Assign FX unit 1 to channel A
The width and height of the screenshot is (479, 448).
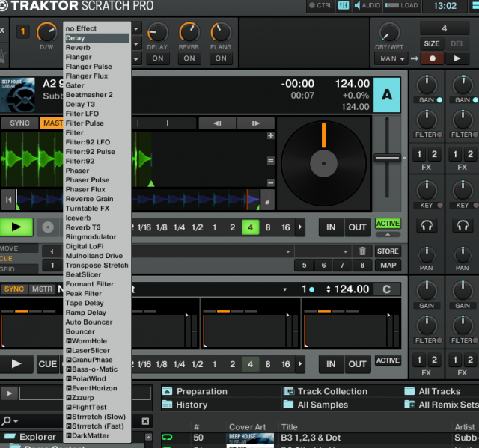tap(419, 154)
